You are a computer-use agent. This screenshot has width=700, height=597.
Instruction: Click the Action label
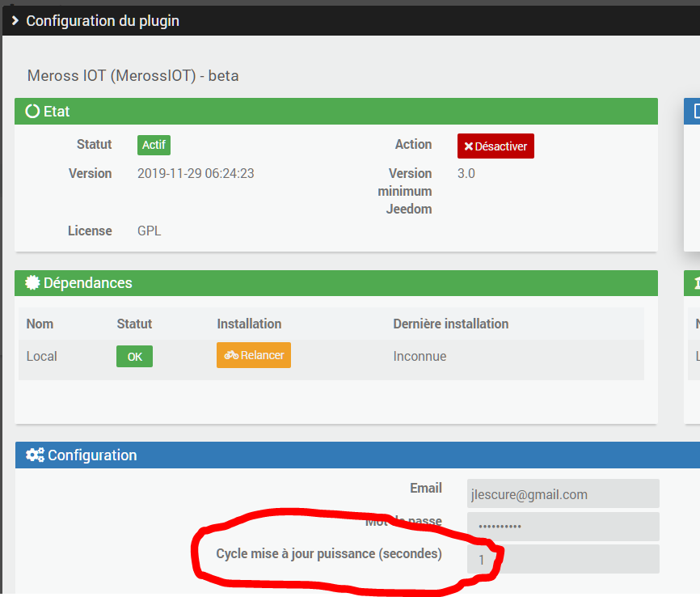(413, 144)
